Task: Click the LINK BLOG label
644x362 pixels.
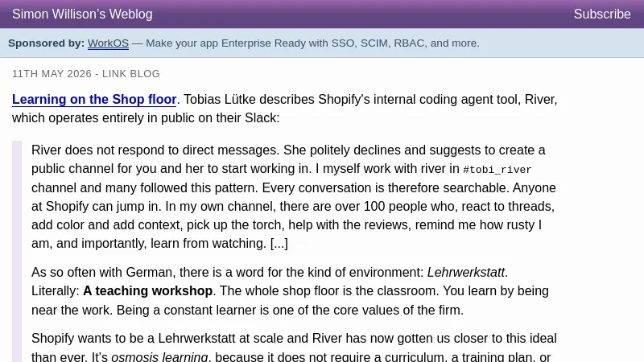Action: click(131, 74)
